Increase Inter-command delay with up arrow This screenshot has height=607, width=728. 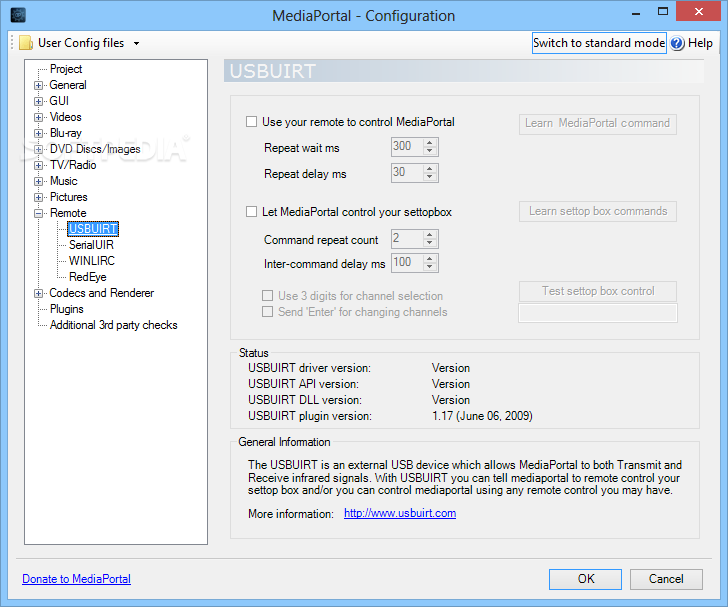[x=430, y=259]
